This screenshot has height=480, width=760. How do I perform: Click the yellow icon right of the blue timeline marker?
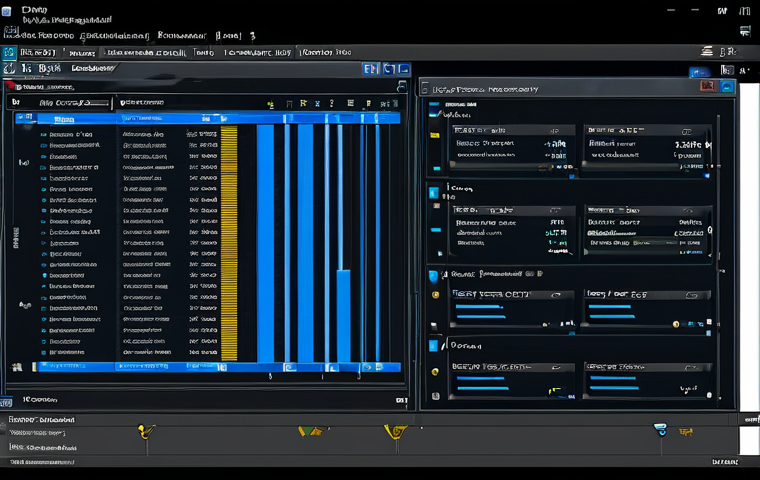(686, 431)
